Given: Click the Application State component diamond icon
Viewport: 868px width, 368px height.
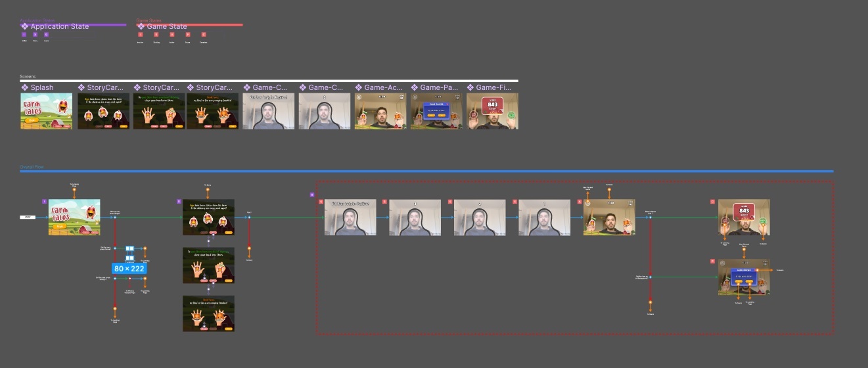Looking at the screenshot, I should (25, 27).
